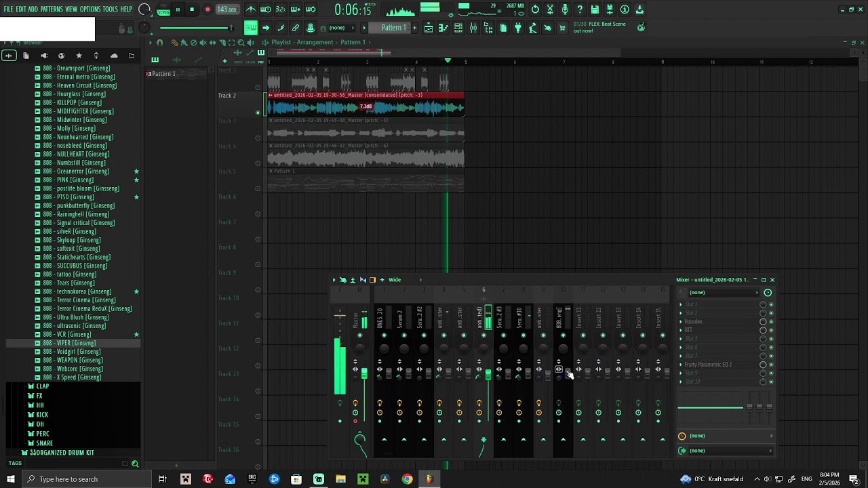
Task: Click the stop transport button
Action: 192,10
